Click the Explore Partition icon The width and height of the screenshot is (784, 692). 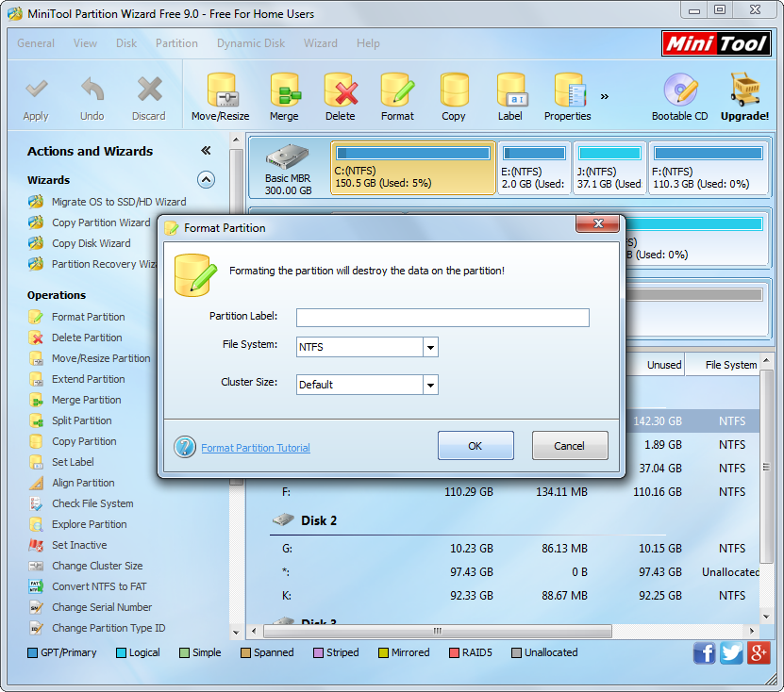click(36, 524)
